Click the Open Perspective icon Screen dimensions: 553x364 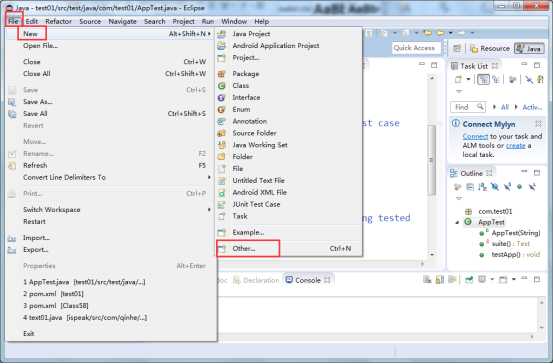pos(457,49)
